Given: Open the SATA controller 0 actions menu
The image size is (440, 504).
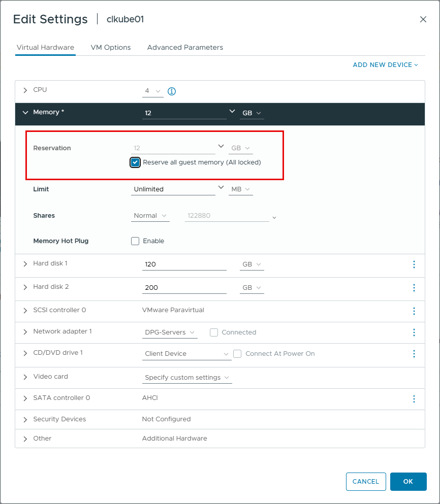Looking at the screenshot, I should point(414,399).
